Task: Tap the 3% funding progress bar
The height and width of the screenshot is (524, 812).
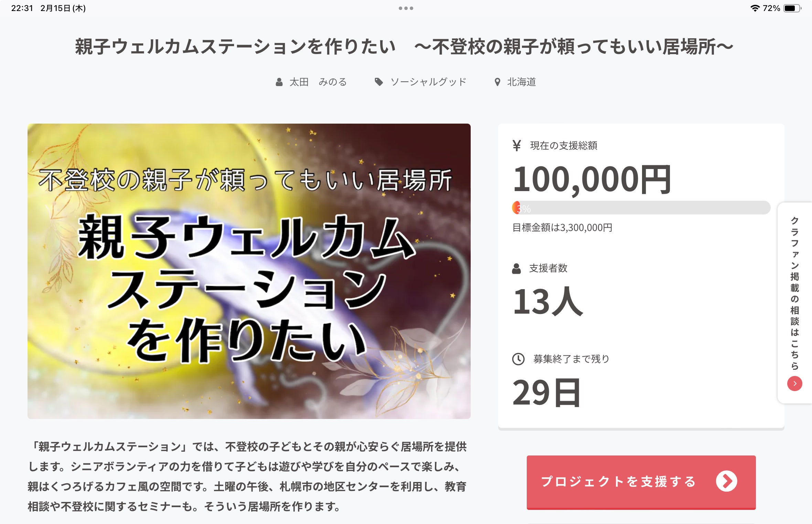Action: (x=641, y=208)
